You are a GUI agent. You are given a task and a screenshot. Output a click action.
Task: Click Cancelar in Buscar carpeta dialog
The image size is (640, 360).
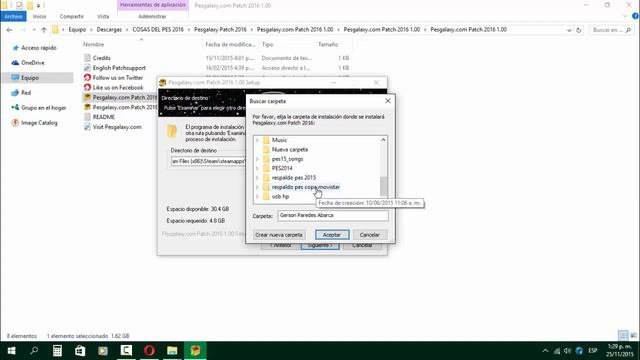point(369,235)
